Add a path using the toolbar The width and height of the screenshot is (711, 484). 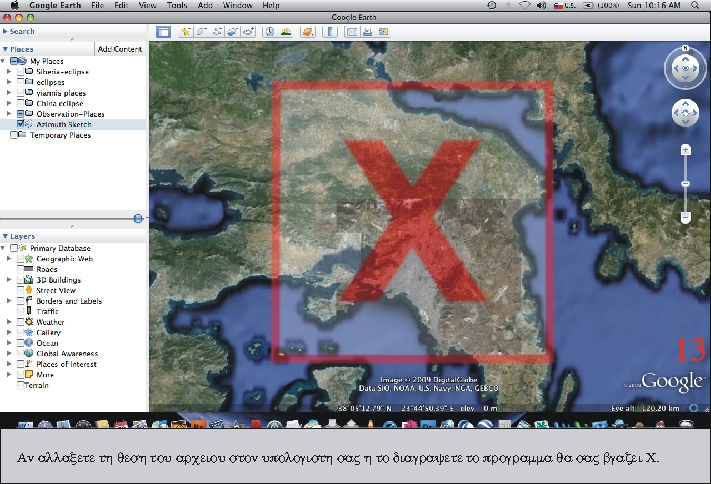click(x=217, y=32)
